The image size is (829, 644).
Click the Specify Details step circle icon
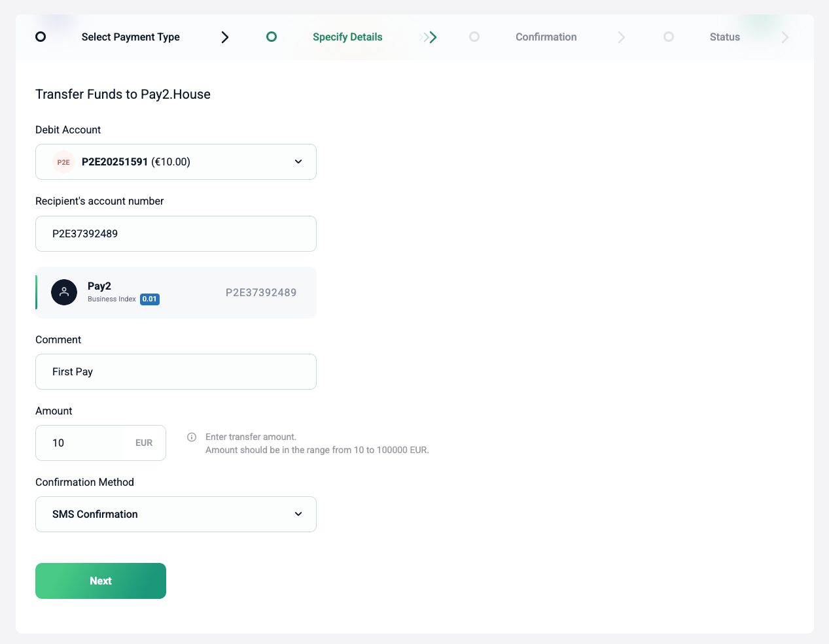(x=272, y=37)
